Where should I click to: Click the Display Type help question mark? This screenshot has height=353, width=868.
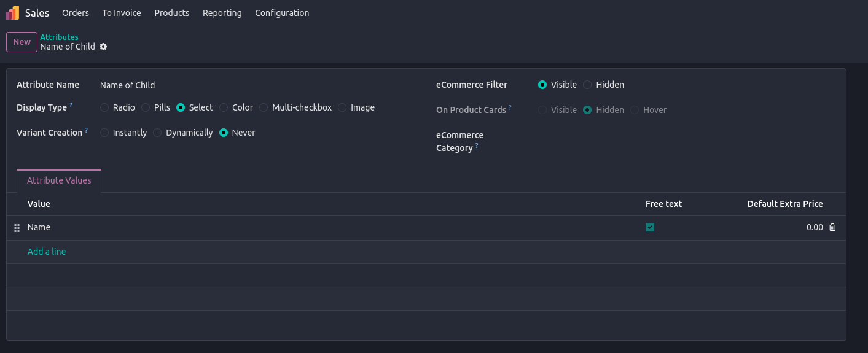71,105
